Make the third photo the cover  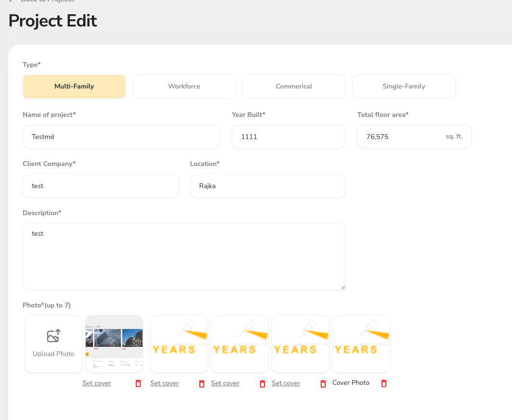225,383
